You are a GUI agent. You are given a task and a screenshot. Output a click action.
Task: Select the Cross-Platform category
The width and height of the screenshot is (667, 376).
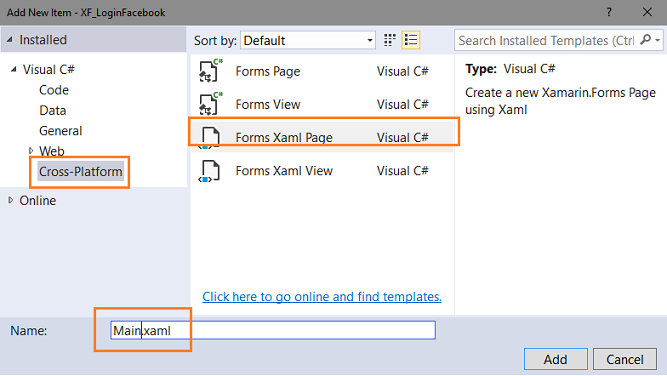80,171
